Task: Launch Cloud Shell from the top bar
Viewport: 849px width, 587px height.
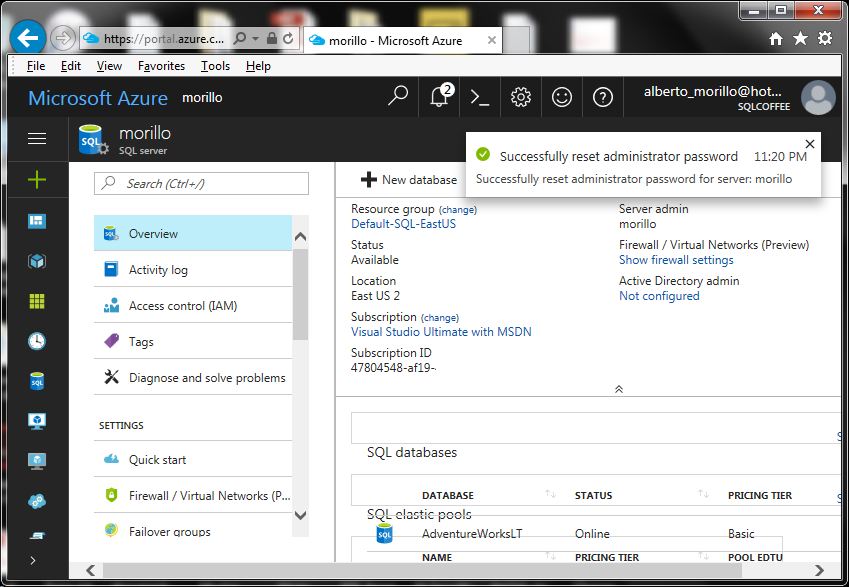Action: 480,97
